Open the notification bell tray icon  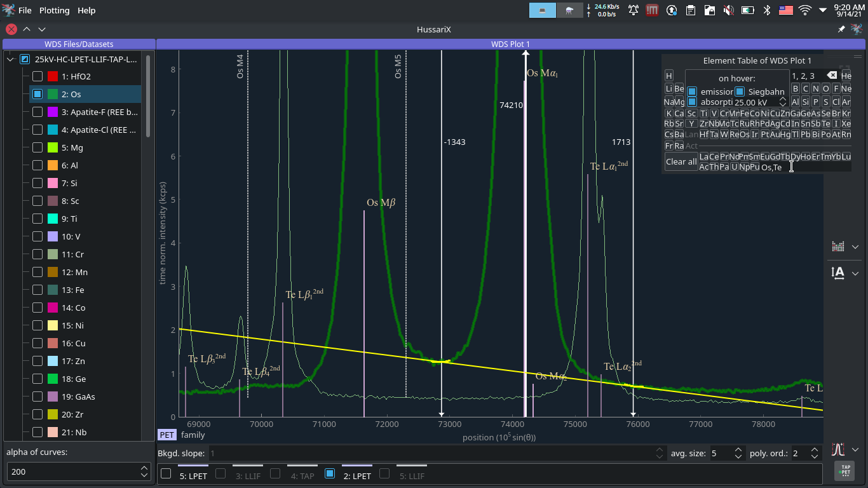[633, 10]
